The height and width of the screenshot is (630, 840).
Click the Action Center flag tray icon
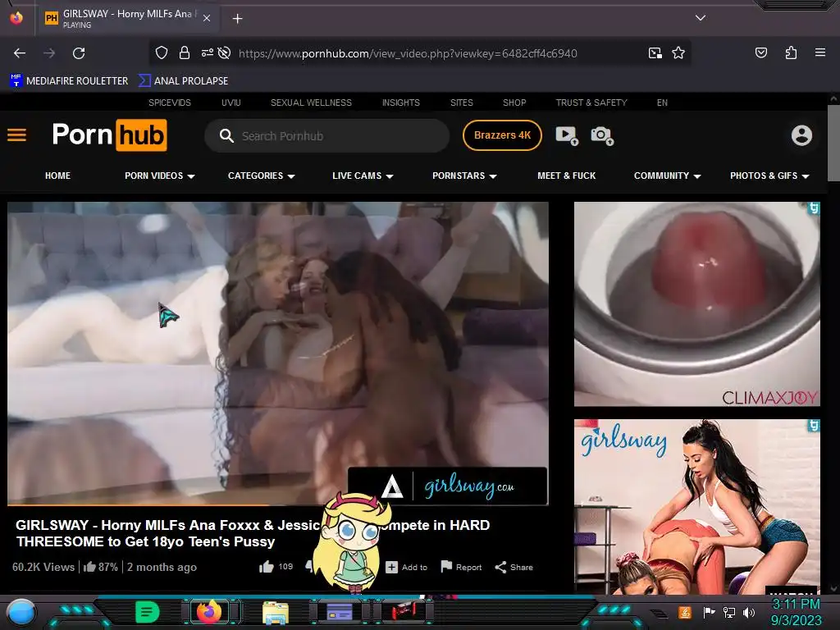709,612
